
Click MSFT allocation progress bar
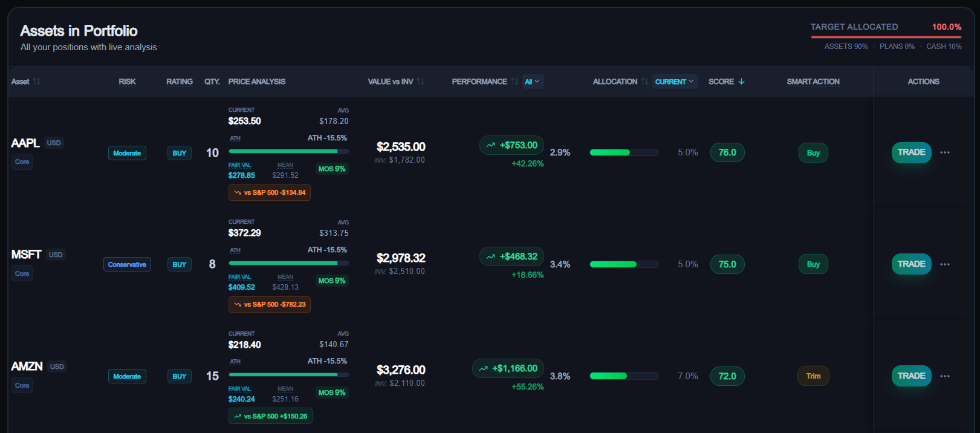(624, 264)
